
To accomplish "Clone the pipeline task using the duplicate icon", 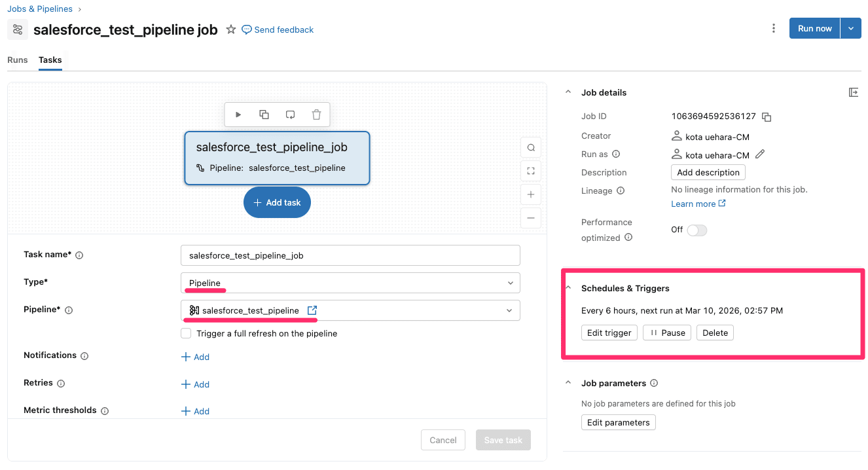I will click(264, 114).
